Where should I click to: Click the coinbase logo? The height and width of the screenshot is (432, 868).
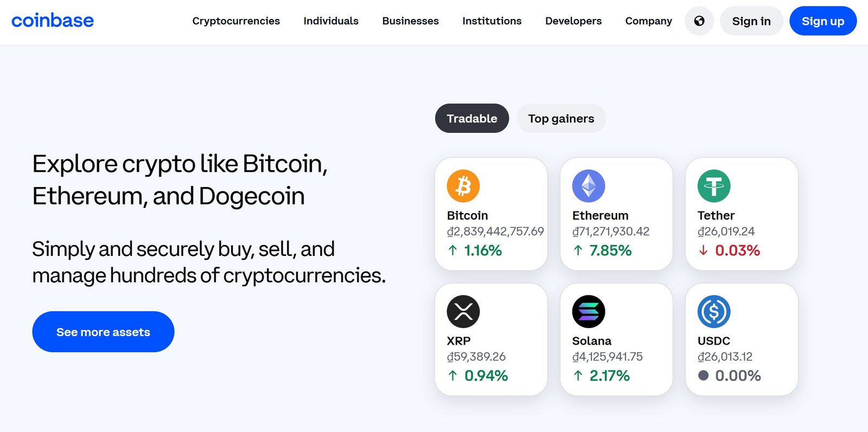53,21
